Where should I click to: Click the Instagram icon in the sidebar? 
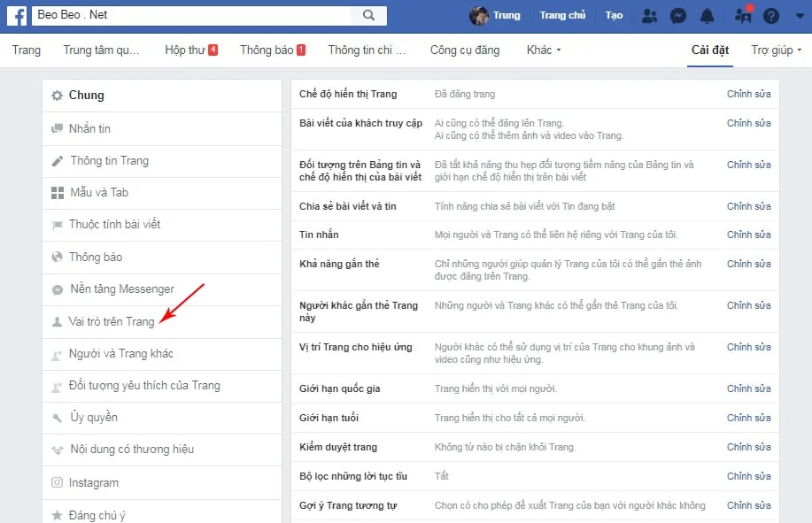coord(57,482)
